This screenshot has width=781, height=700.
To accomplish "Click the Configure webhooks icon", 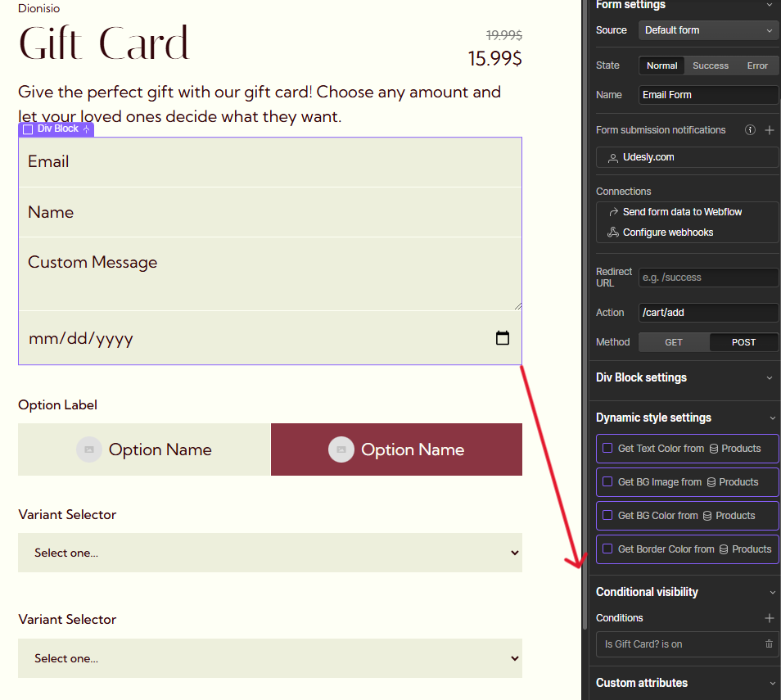I will tap(612, 233).
